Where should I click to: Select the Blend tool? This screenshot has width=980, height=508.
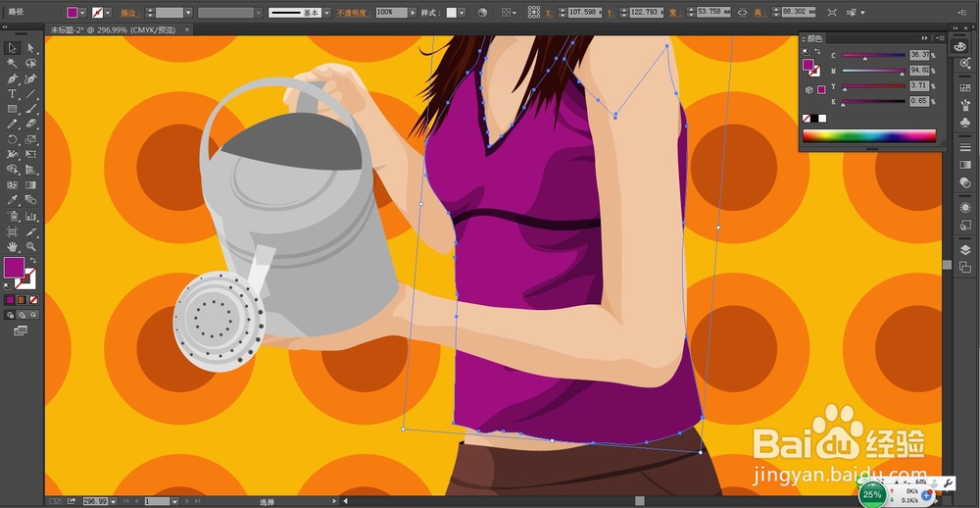click(x=30, y=200)
